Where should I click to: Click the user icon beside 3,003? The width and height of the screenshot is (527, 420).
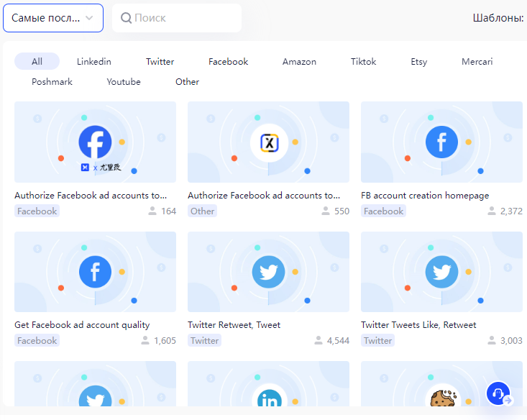[492, 340]
